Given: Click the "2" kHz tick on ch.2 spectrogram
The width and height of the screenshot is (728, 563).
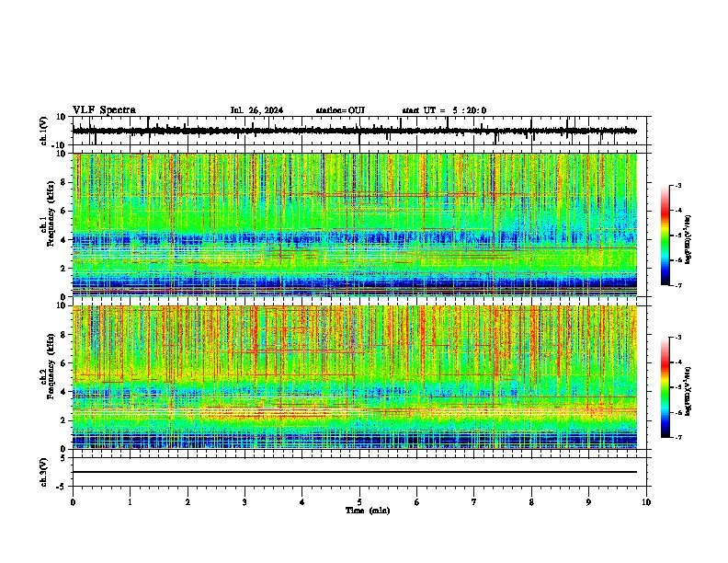Looking at the screenshot, I should coord(64,420).
